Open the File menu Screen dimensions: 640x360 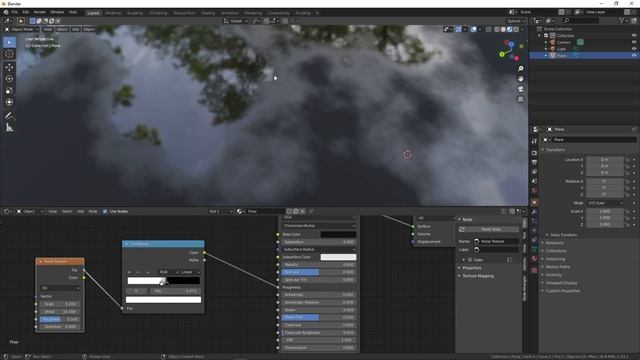(x=15, y=12)
